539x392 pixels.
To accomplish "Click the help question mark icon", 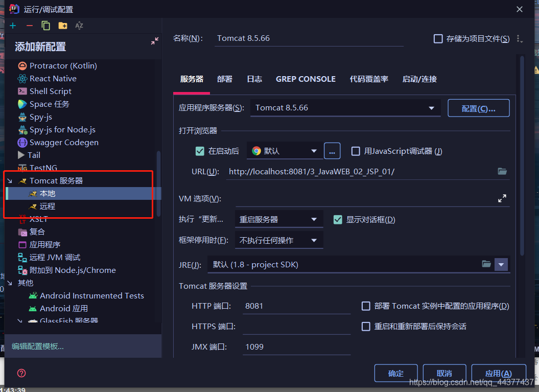I will point(21,373).
